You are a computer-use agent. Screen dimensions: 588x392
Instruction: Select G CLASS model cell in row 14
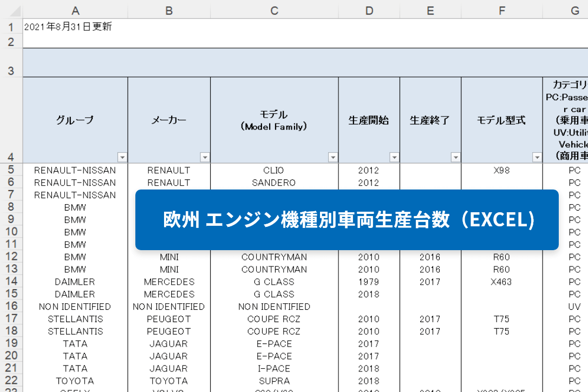[275, 282]
